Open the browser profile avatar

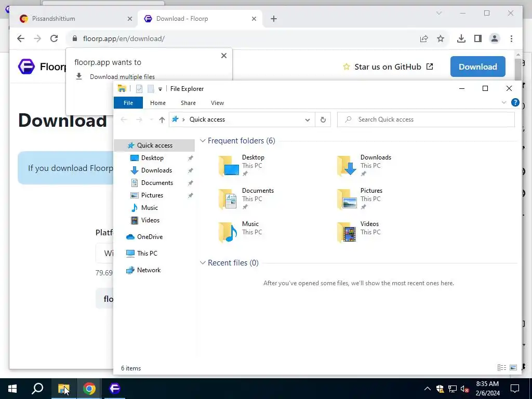coord(495,38)
